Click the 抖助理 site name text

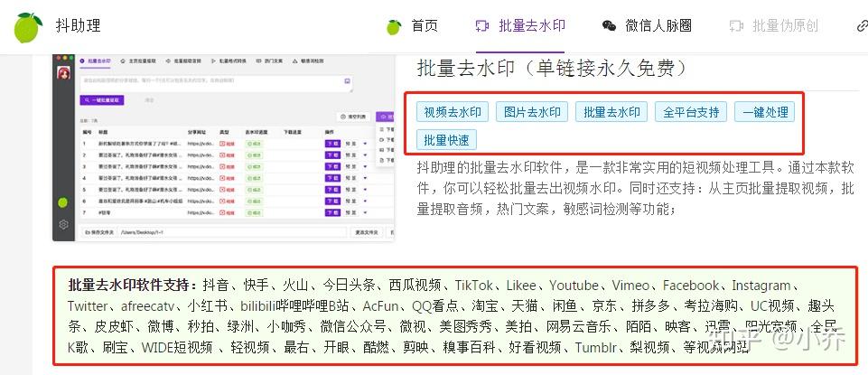click(x=78, y=25)
